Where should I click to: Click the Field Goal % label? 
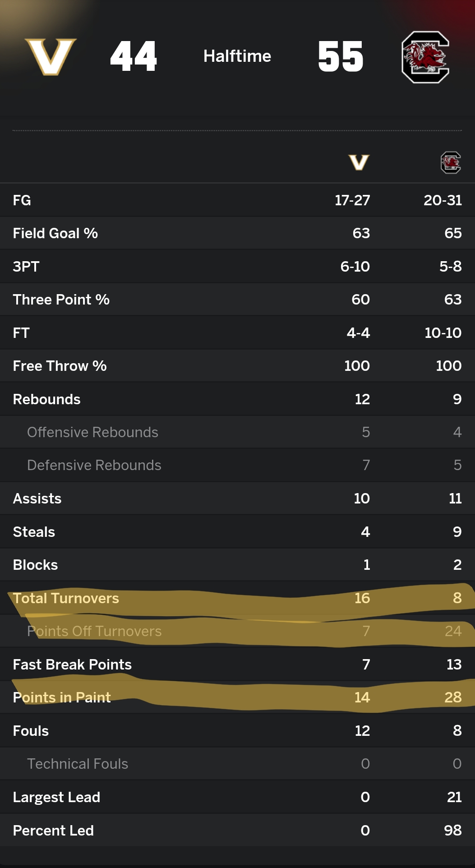(x=55, y=233)
